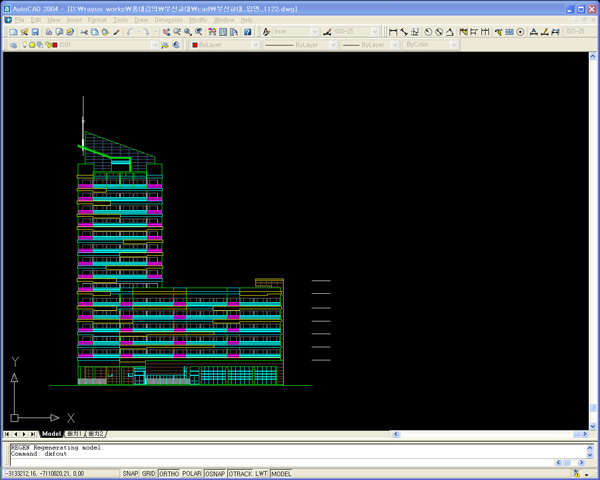Click the Save icon in the toolbar
This screenshot has height=480, width=600.
[34, 32]
